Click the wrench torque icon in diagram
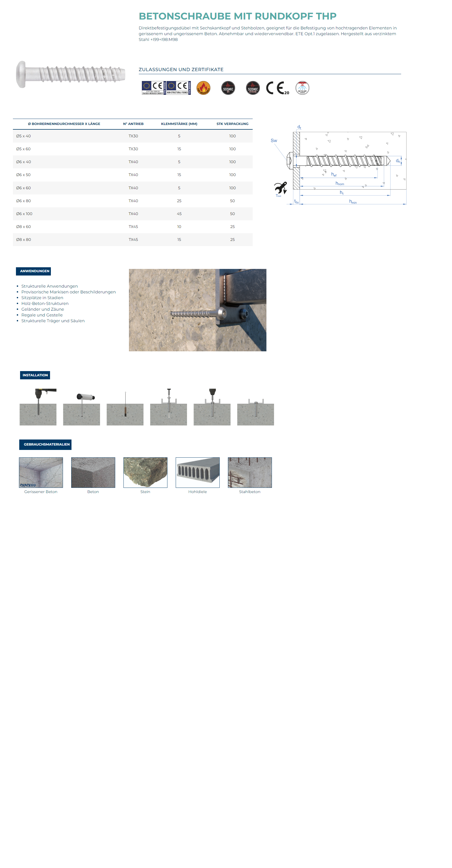This screenshot has height=868, width=452. [280, 188]
